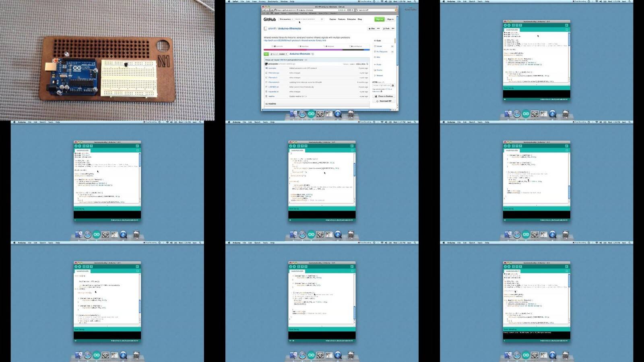The height and width of the screenshot is (362, 644).
Task: Open the commits count link in the stats bar
Action: 278,46
